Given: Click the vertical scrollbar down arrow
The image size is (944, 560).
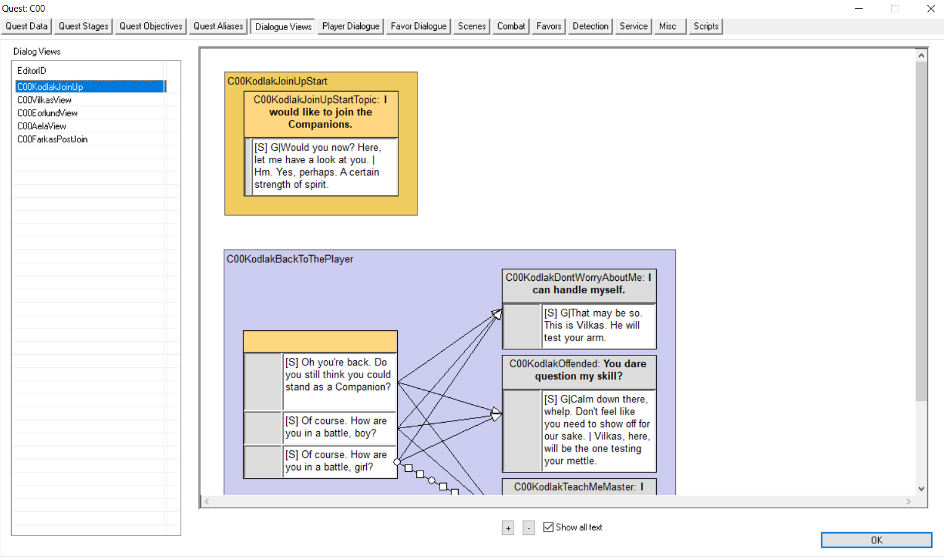Looking at the screenshot, I should 921,489.
